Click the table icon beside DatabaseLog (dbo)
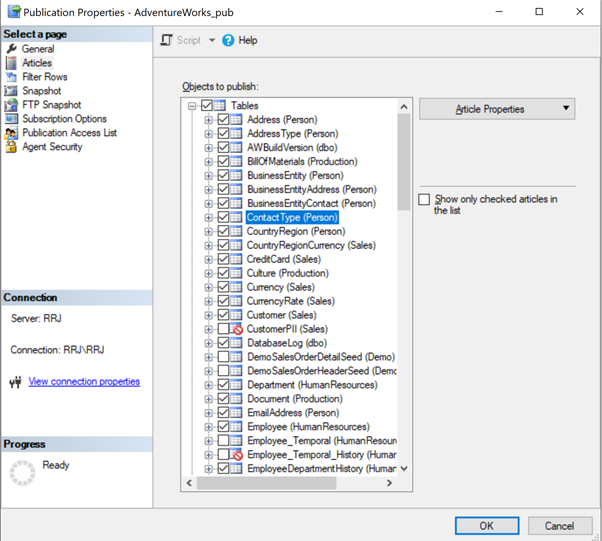Viewport: 602px width, 541px height. (236, 343)
